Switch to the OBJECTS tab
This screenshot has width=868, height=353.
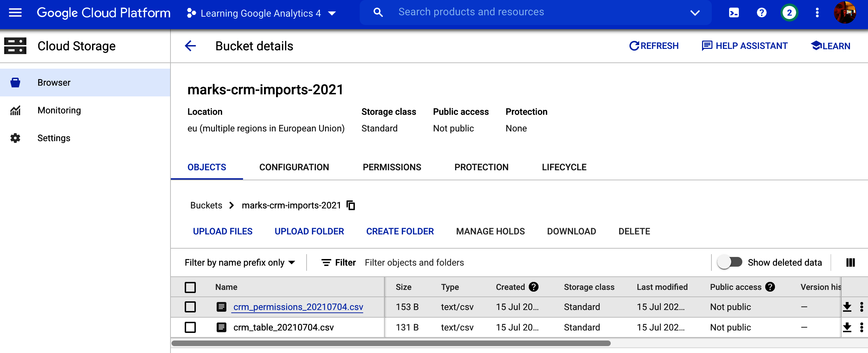coord(207,167)
